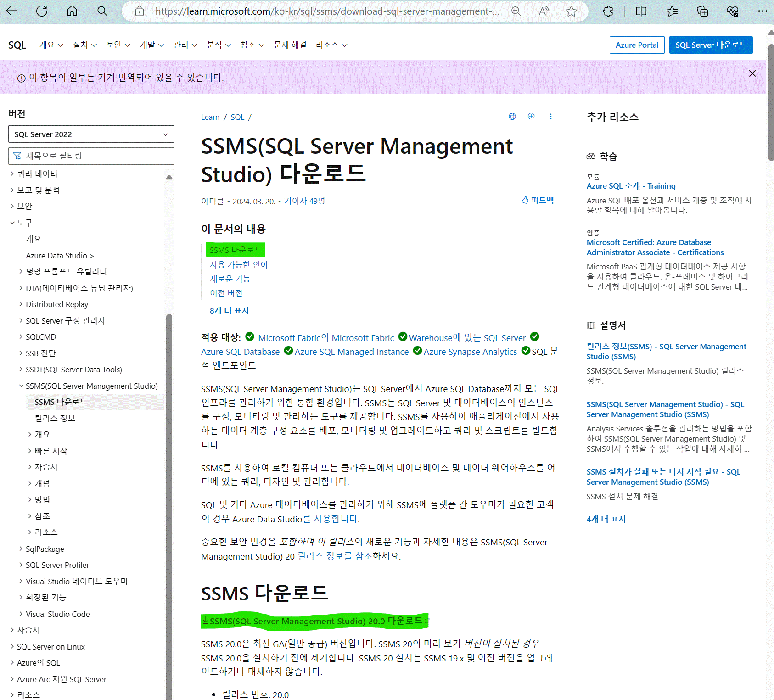Open Azure Data Studio tree item
774x700 pixels.
point(60,255)
